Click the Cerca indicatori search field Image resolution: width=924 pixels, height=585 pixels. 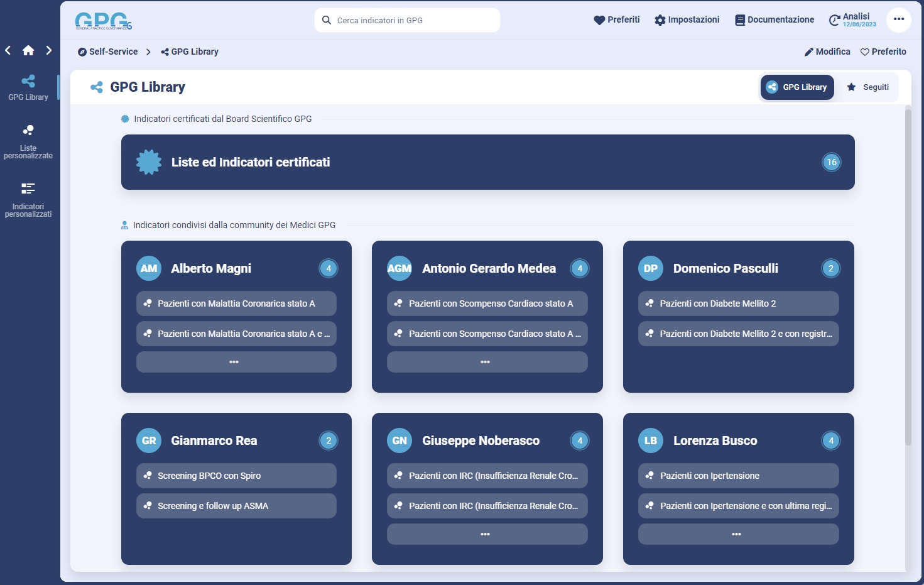(407, 20)
